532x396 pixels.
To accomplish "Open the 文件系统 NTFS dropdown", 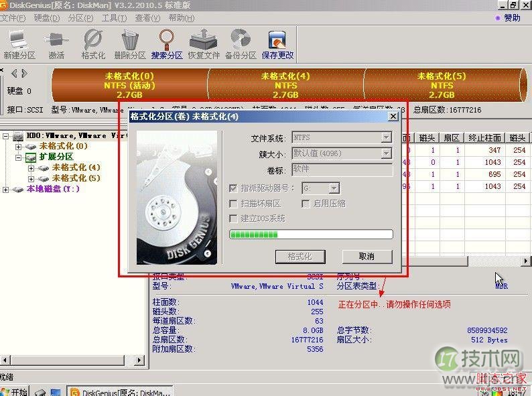I will tap(386, 138).
